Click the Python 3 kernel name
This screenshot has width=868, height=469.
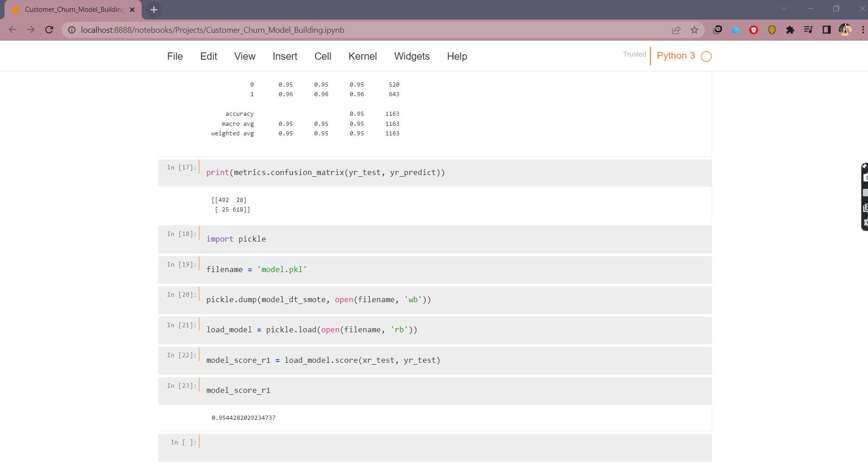[x=676, y=56]
